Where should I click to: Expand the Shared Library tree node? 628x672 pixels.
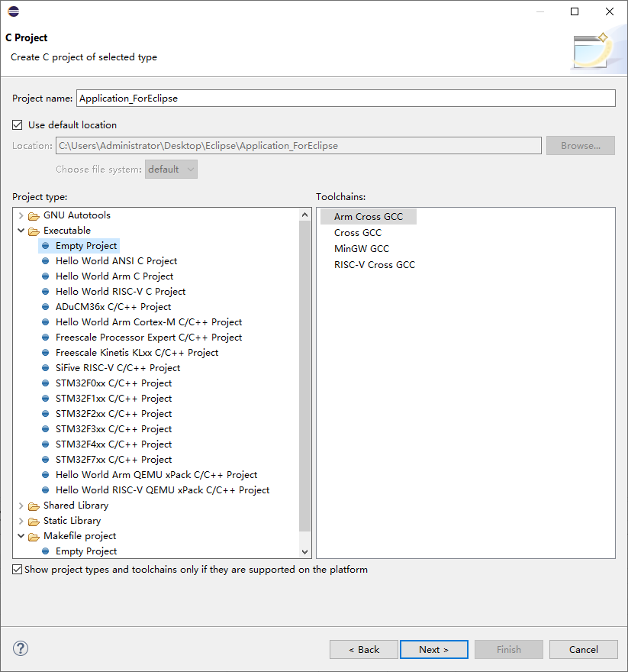[x=21, y=506]
